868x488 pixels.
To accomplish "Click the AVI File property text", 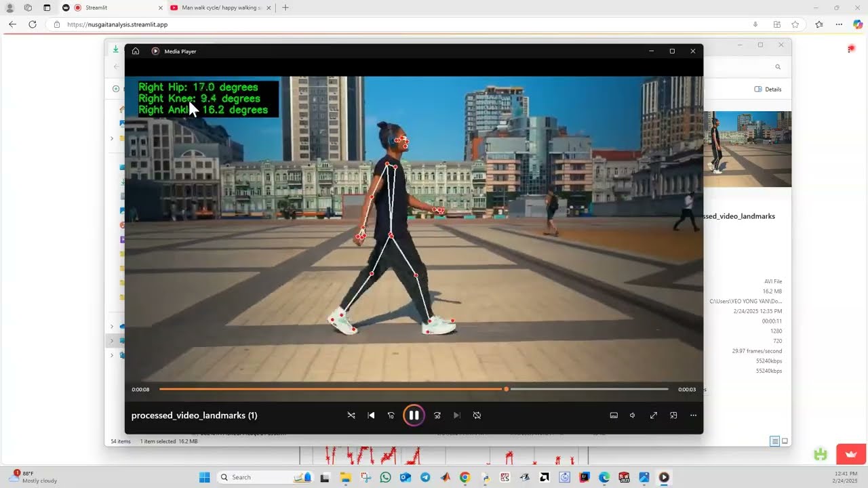I will (773, 281).
